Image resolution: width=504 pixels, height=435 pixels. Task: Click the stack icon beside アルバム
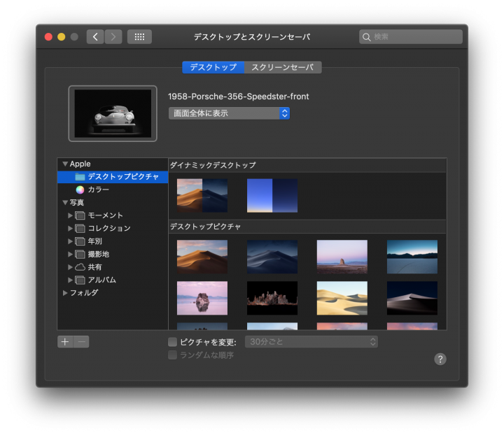pyautogui.click(x=80, y=280)
